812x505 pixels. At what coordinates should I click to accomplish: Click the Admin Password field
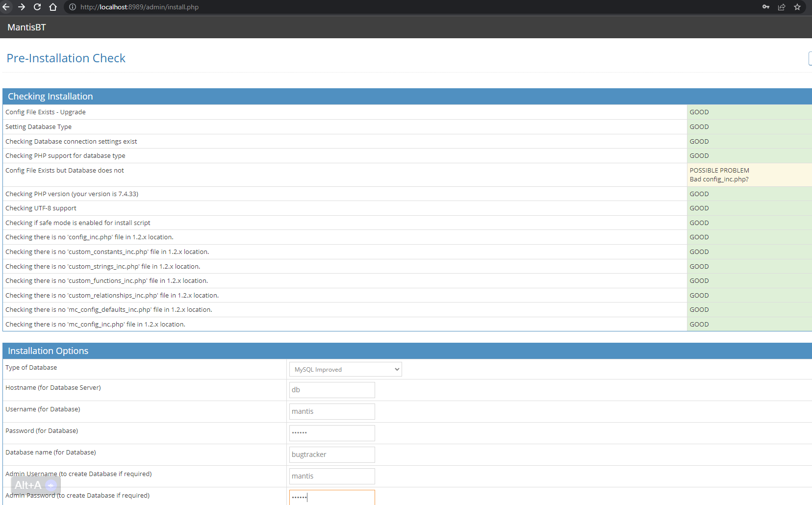332,497
